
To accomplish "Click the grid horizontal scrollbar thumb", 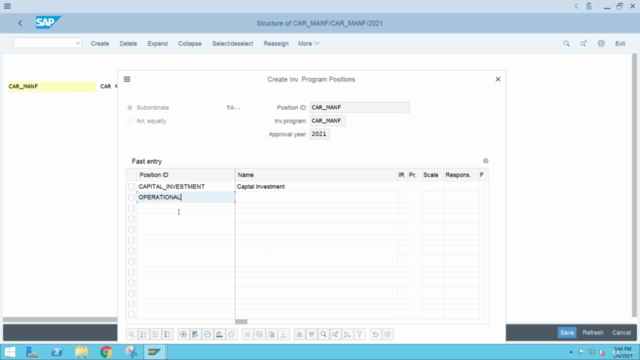I will (x=241, y=322).
